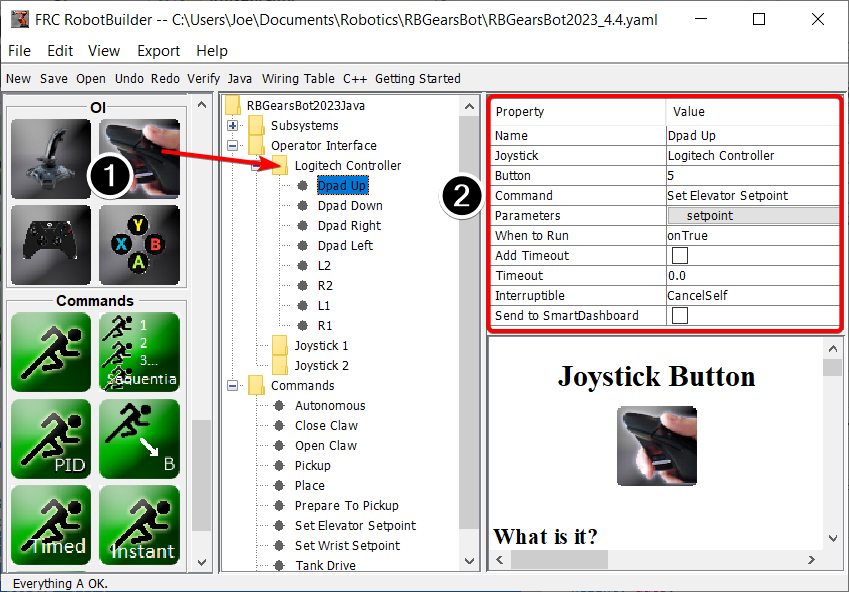Click the Joystick Button image in help pane

pos(657,446)
